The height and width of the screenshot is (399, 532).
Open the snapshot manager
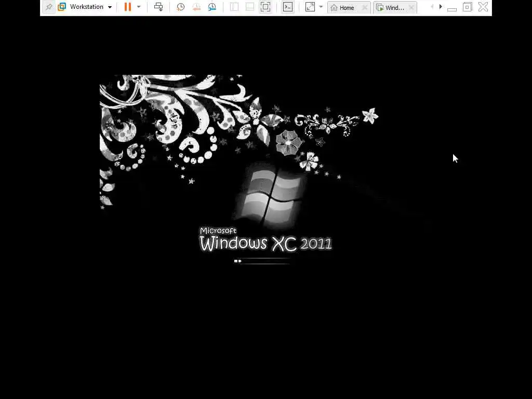coord(212,7)
